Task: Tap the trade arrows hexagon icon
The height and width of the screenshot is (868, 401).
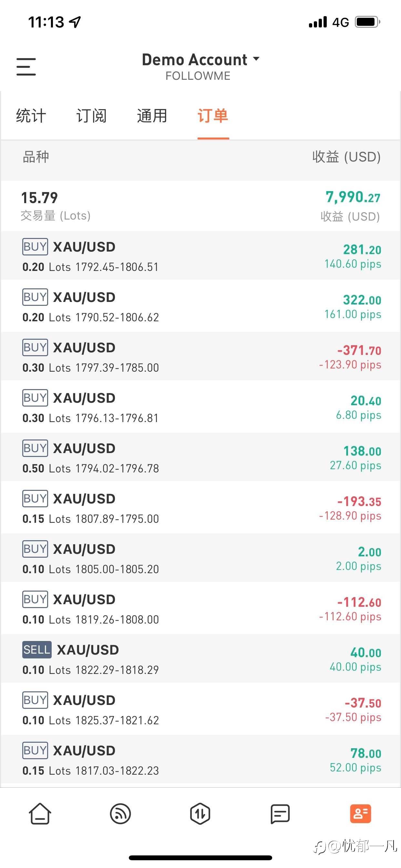Action: 200,814
